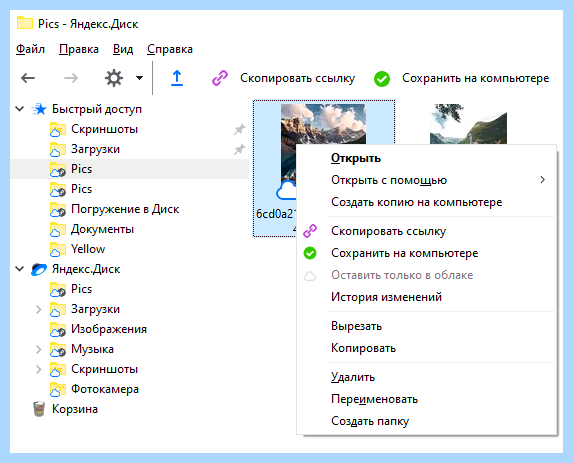Click the green checkmark icon in toolbar

coord(382,79)
